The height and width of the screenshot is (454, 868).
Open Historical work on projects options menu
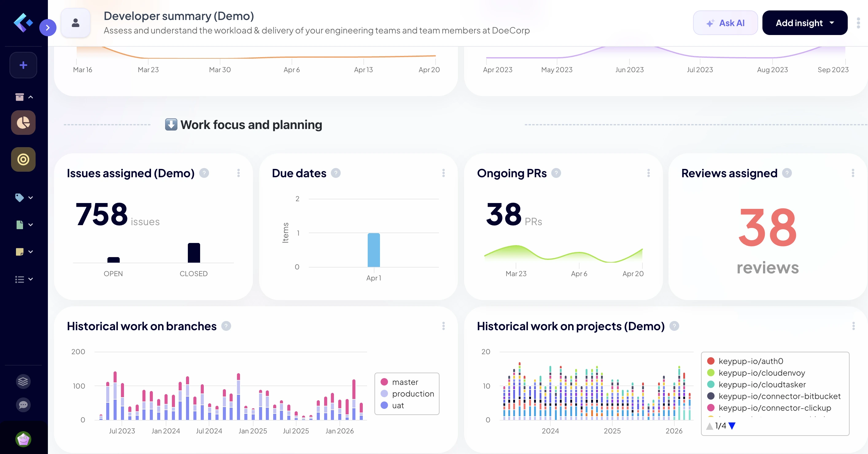click(x=854, y=326)
